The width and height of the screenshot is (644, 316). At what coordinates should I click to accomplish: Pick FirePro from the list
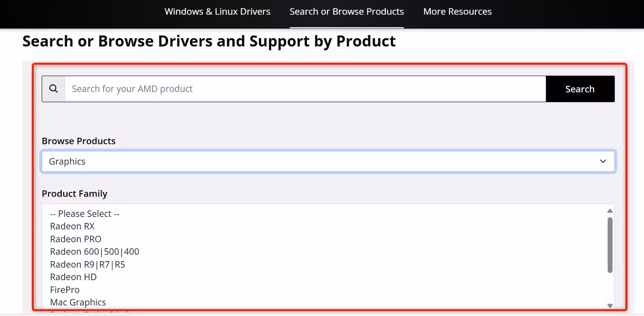tap(65, 290)
